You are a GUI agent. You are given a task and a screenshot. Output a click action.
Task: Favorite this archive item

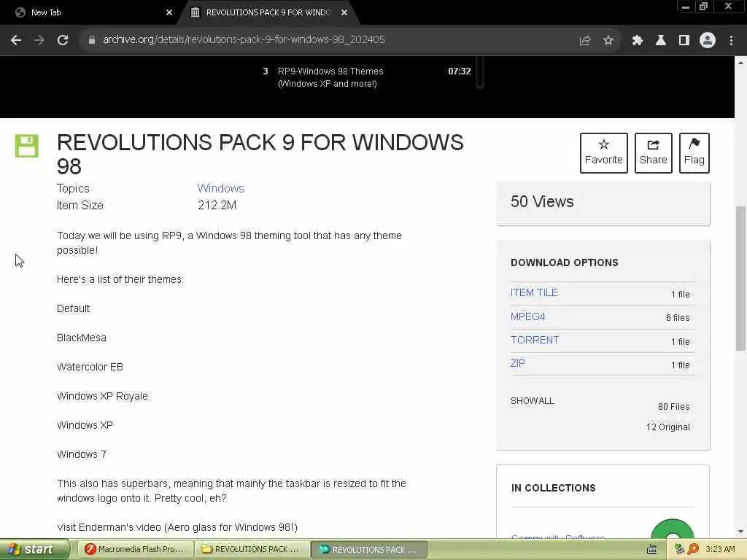click(603, 153)
